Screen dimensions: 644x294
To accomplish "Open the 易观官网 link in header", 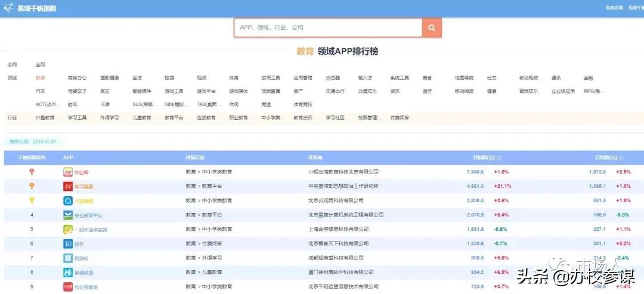I will (x=614, y=8).
